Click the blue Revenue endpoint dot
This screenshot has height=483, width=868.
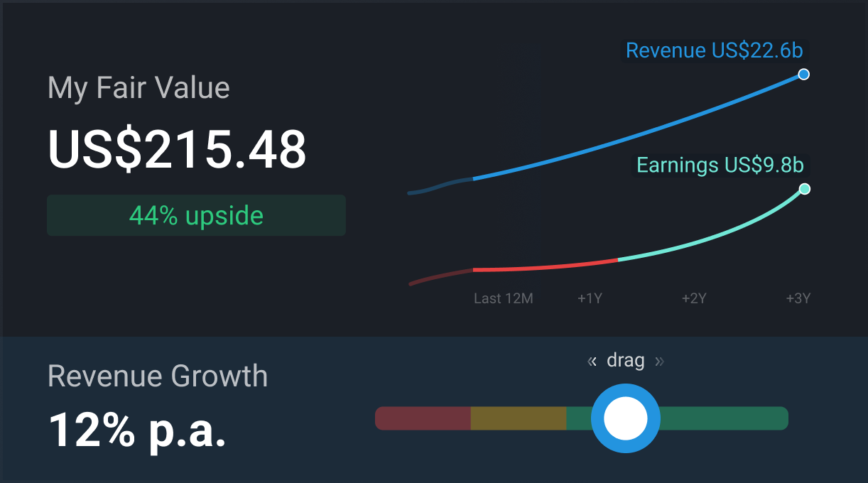click(803, 75)
